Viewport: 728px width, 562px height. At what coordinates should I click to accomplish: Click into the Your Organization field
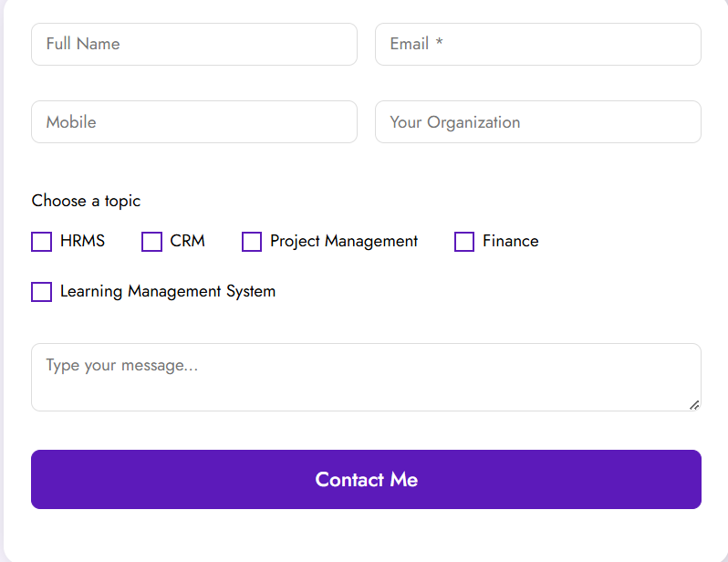point(538,121)
